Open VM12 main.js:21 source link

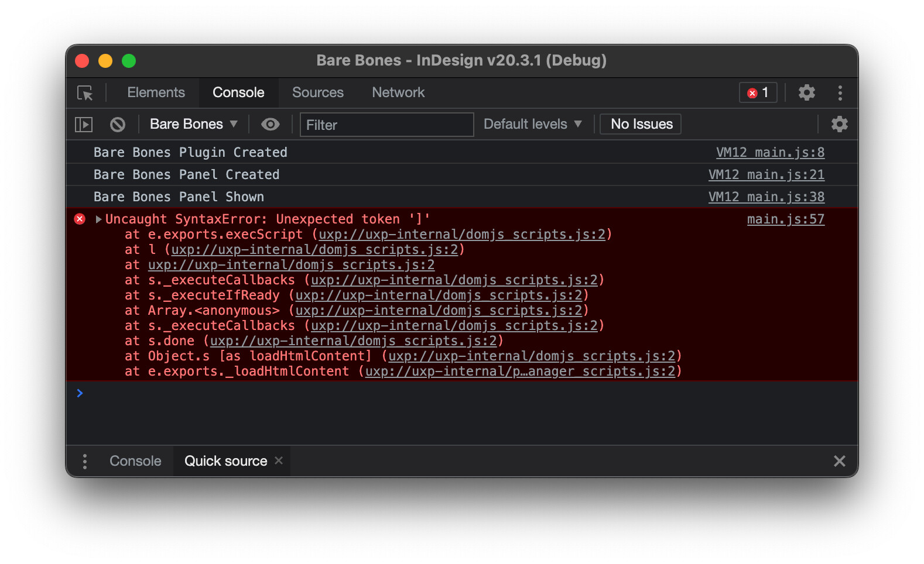[x=766, y=175]
